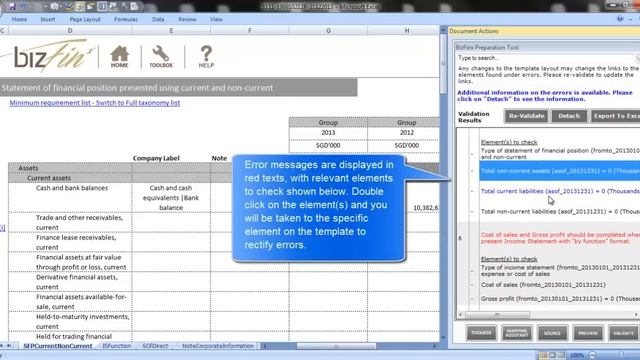Open the Page Layout ribbon tab
The image size is (640, 360).
[x=85, y=19]
